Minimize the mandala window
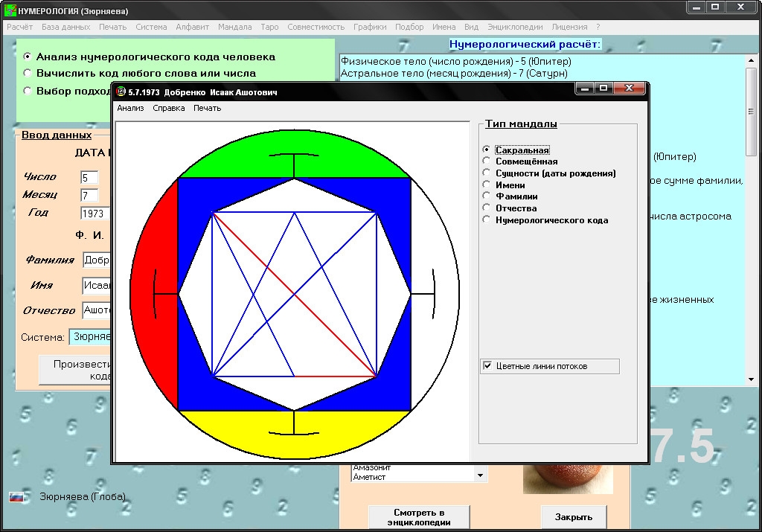The width and height of the screenshot is (762, 532). (x=585, y=88)
